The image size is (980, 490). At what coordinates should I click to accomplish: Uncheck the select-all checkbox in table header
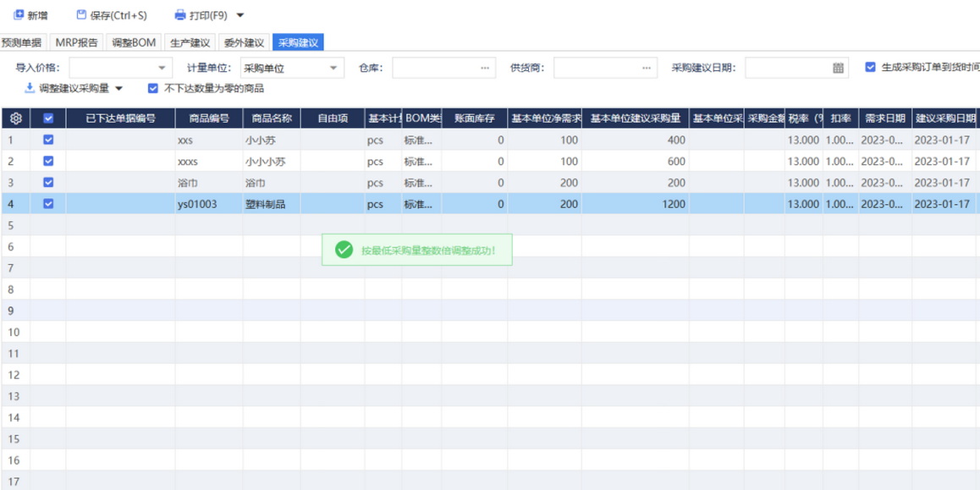point(48,118)
